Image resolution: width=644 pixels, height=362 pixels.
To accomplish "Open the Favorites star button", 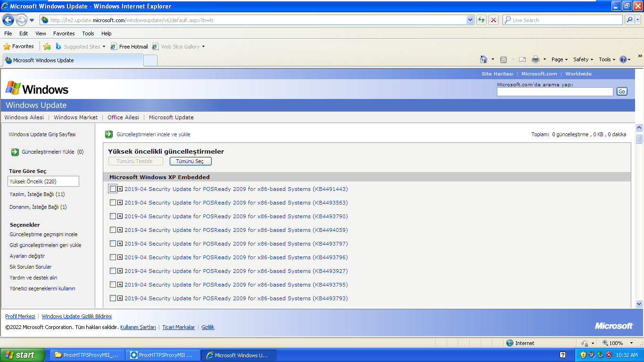I will [x=19, y=46].
